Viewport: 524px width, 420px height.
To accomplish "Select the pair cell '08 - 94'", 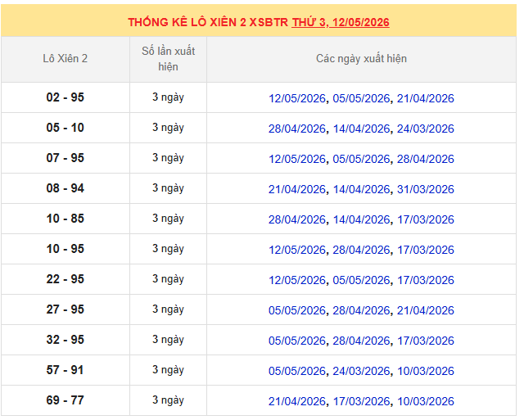I will tap(65, 188).
